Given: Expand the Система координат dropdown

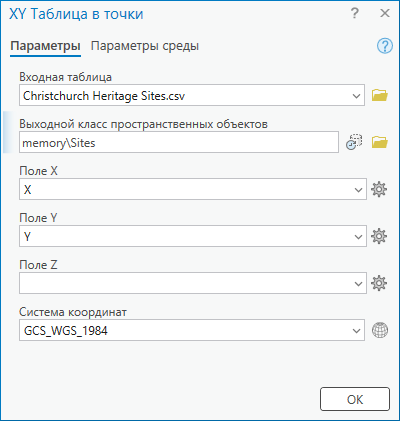Looking at the screenshot, I should click(356, 331).
